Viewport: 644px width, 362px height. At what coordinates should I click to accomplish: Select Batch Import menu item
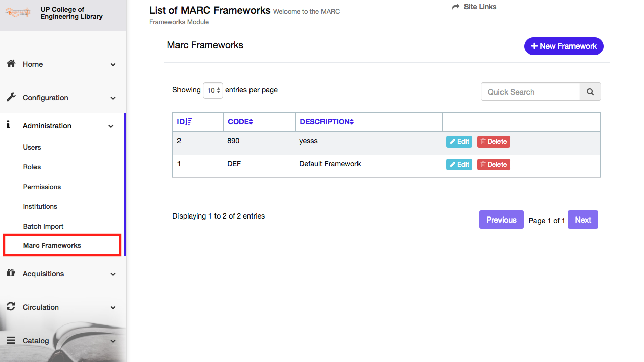(x=43, y=226)
